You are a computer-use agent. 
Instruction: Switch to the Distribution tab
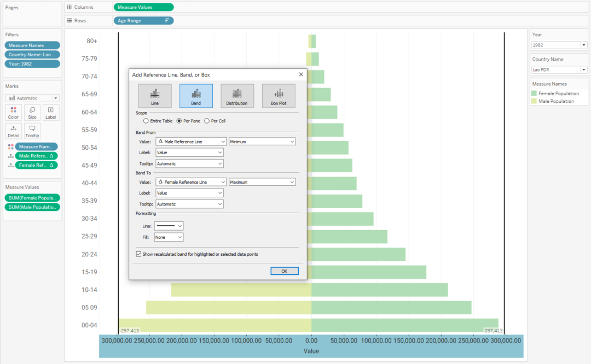click(x=237, y=95)
